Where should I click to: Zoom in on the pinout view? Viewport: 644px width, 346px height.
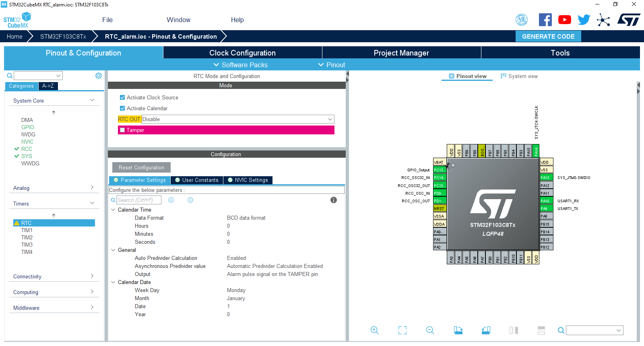(374, 330)
